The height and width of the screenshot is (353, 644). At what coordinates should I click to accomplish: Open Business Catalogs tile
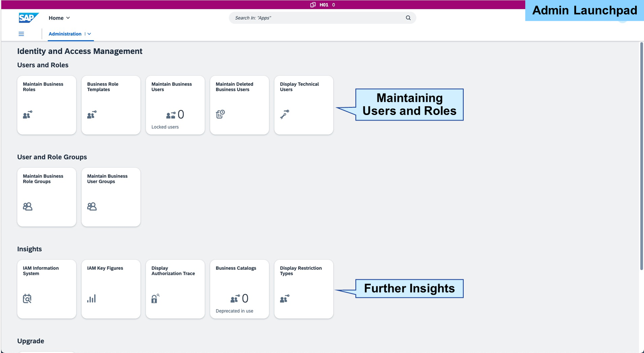click(x=239, y=289)
